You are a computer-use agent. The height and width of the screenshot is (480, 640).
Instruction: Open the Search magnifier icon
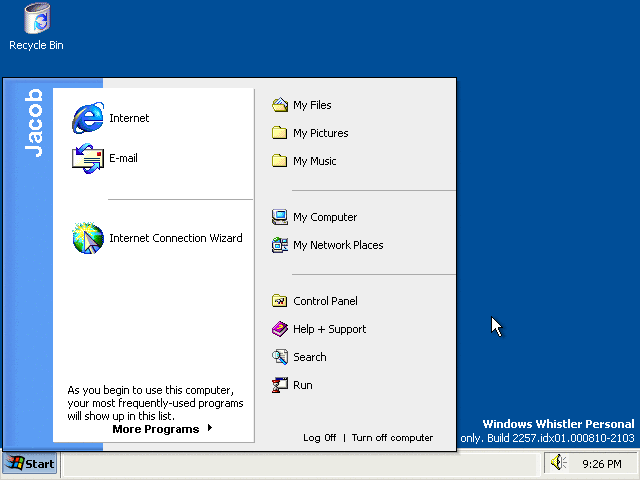pos(280,357)
